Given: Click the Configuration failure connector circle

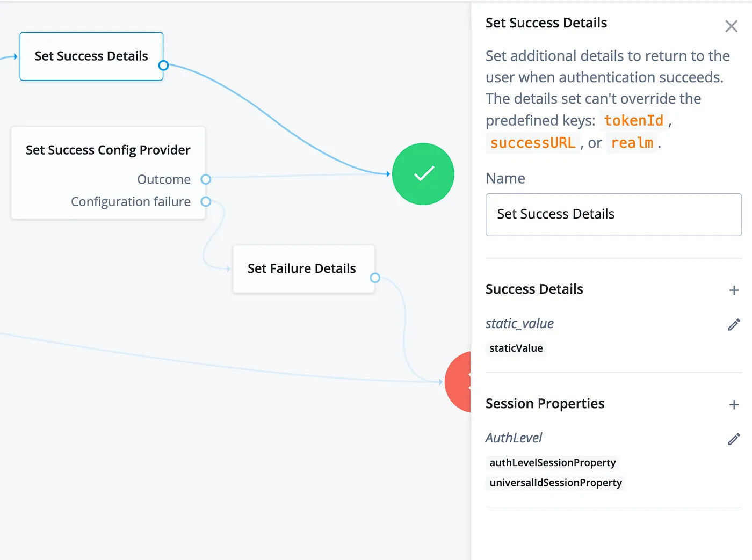Looking at the screenshot, I should 206,202.
